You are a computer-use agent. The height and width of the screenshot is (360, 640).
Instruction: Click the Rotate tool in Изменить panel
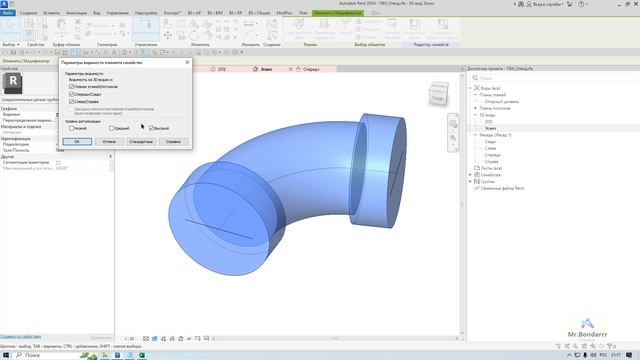(x=194, y=36)
